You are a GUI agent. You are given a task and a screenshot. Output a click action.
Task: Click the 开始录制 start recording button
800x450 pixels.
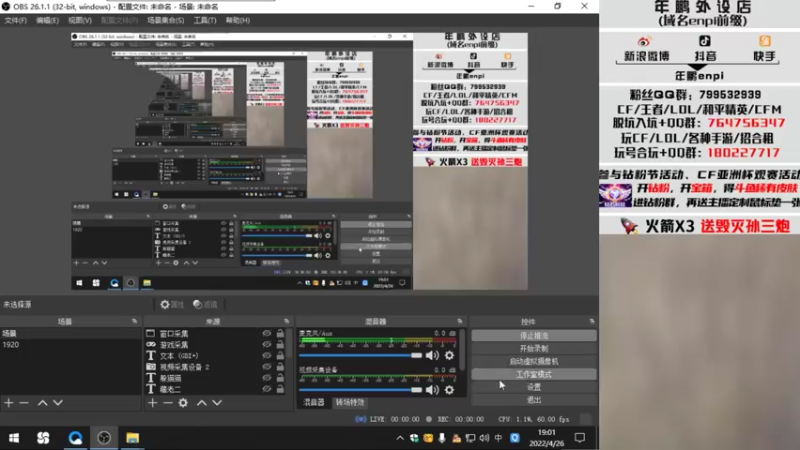[x=534, y=348]
